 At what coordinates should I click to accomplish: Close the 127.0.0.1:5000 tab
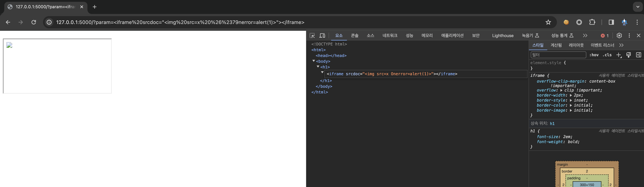tap(82, 7)
